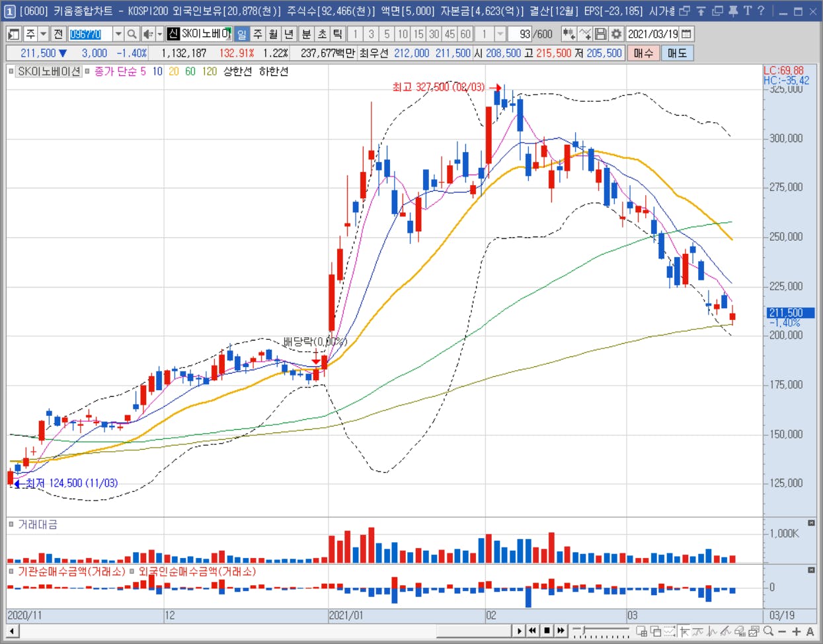Click the plus zoom in icon
Image resolution: width=823 pixels, height=644 pixels.
(x=796, y=631)
